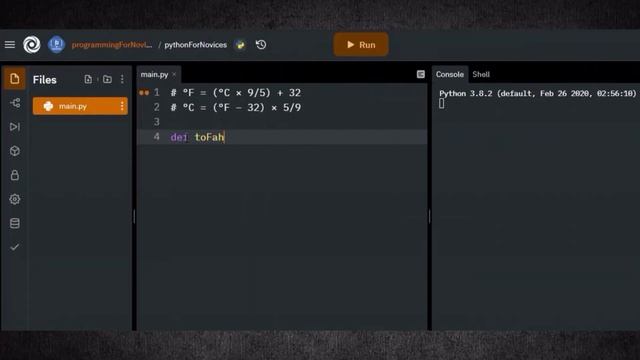Open the programmingForNovi... owner link

pos(112,45)
